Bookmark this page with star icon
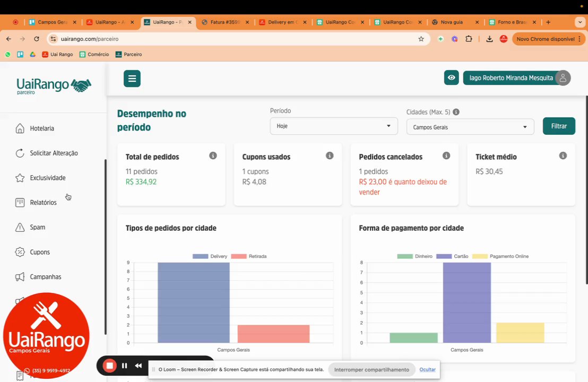The image size is (588, 382). point(421,39)
